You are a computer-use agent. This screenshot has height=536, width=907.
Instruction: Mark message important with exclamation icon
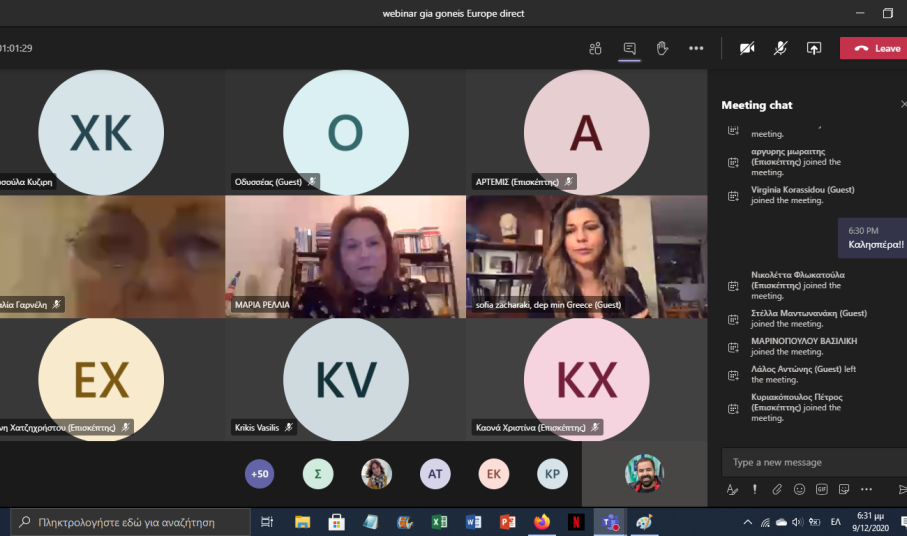click(755, 490)
